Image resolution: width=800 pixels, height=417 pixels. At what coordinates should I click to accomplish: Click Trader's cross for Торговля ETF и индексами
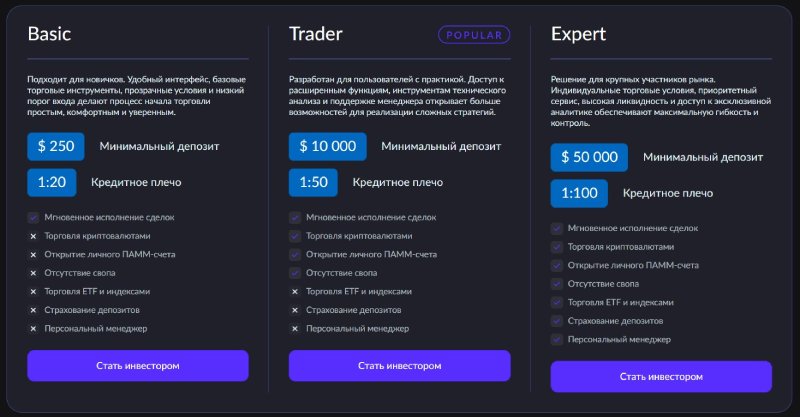point(295,291)
